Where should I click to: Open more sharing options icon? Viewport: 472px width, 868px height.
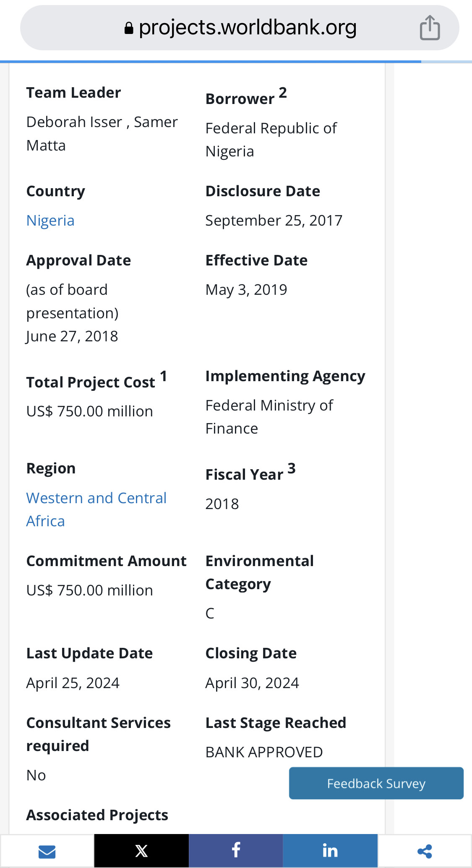click(x=425, y=851)
